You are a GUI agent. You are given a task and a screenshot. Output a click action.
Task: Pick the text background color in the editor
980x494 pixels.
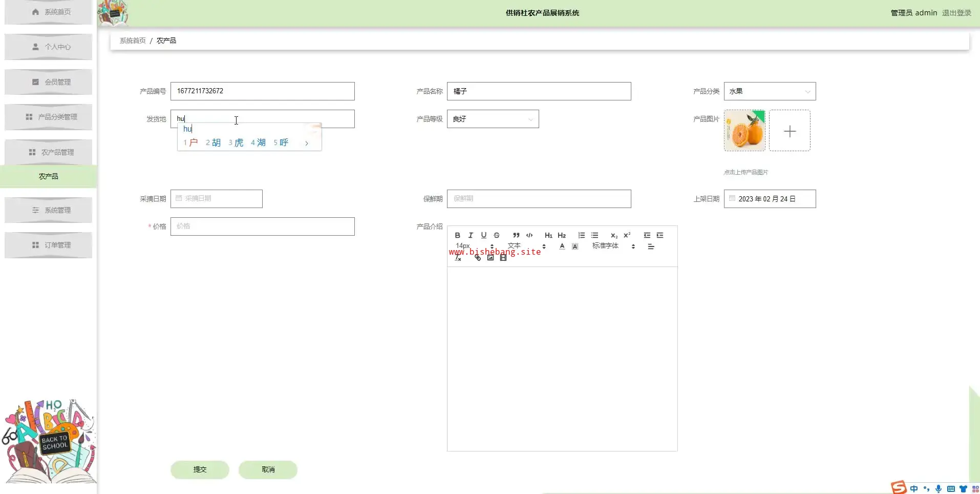(x=575, y=246)
